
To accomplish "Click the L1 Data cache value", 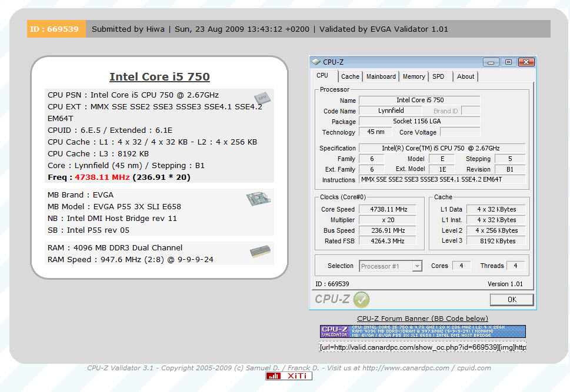I will pyautogui.click(x=496, y=209).
